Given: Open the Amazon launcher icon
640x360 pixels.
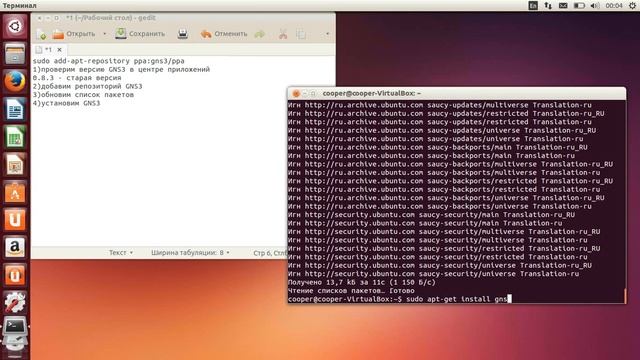Looking at the screenshot, I should point(15,247).
